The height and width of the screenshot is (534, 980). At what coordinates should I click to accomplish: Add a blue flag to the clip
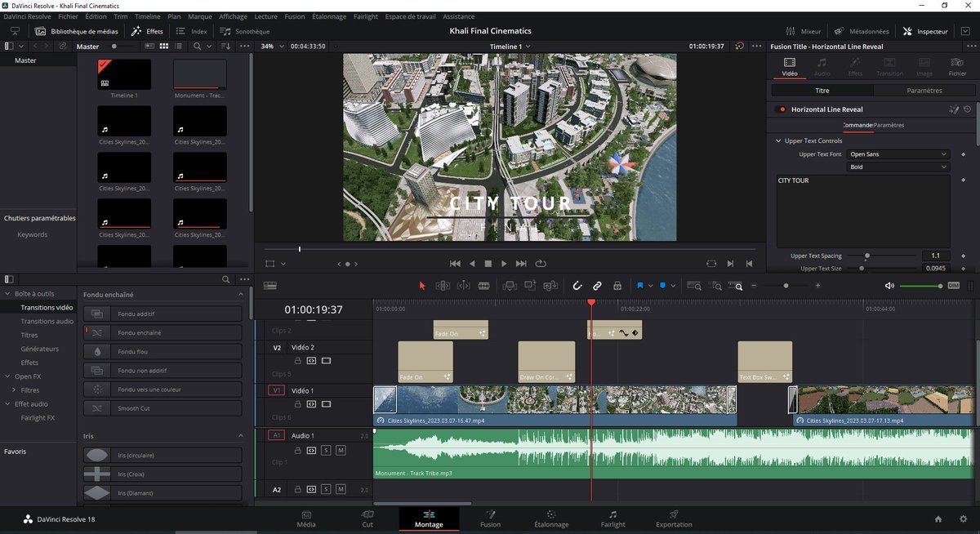[640, 286]
